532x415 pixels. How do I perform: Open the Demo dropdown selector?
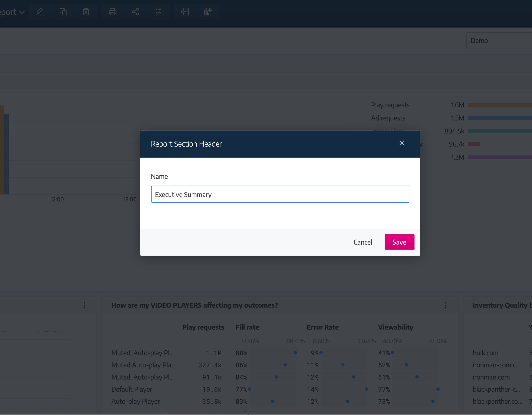click(499, 40)
